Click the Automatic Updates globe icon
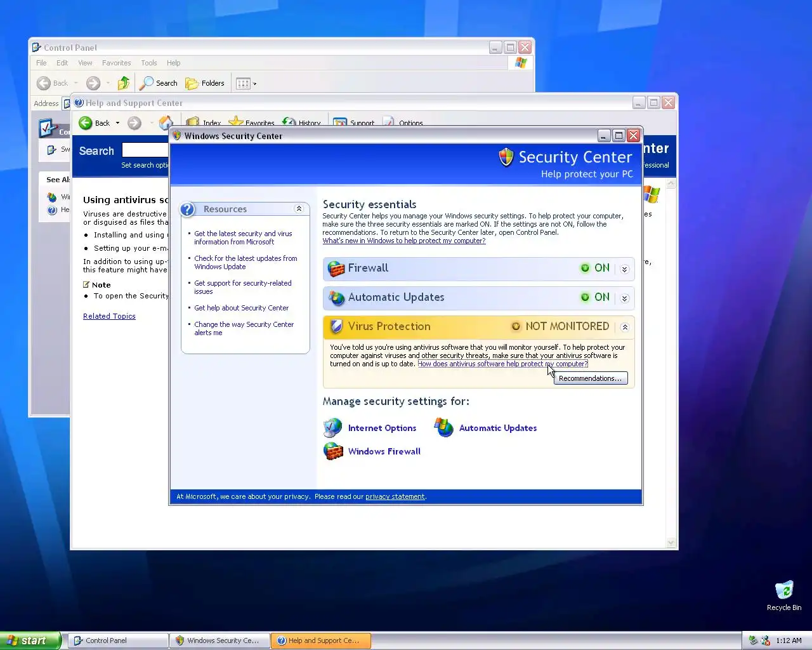Screen dimensions: 812x650 [x=336, y=298]
